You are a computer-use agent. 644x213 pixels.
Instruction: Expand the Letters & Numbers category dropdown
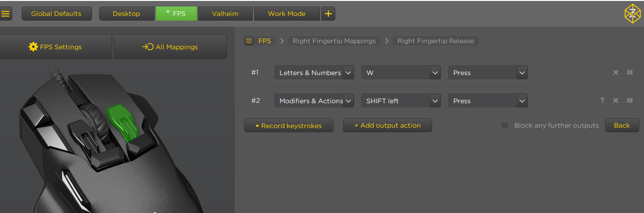(x=348, y=73)
